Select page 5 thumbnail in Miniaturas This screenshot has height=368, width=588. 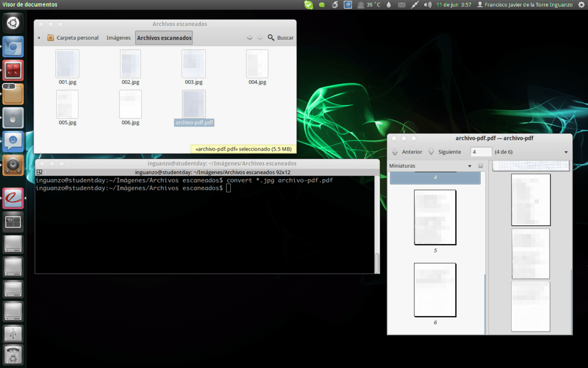[435, 217]
